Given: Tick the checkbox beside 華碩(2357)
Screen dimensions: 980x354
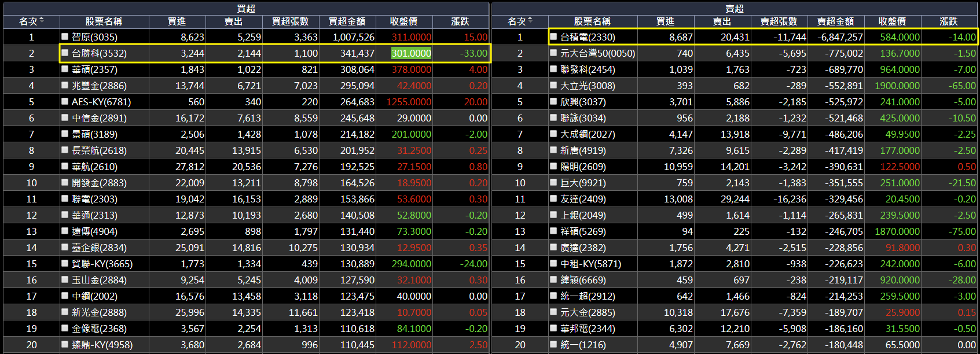Looking at the screenshot, I should [x=65, y=69].
